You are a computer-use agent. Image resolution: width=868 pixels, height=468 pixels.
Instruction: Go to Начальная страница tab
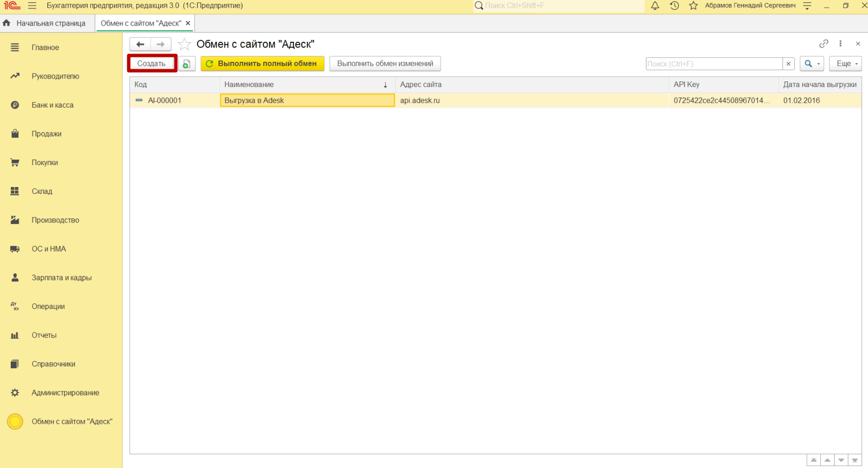[45, 23]
